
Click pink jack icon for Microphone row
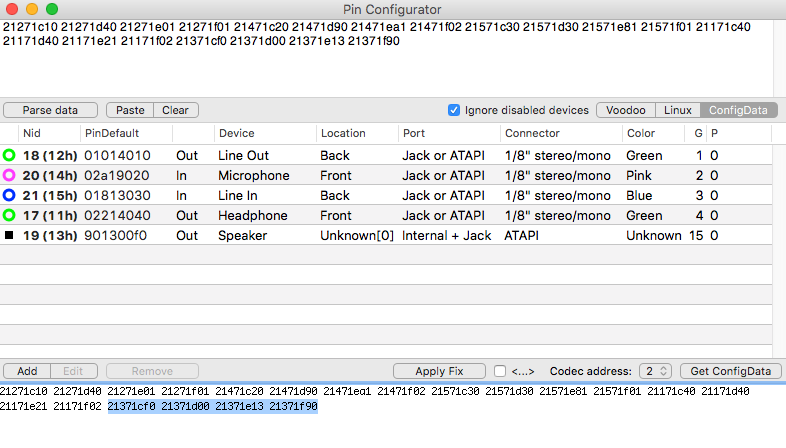10,175
